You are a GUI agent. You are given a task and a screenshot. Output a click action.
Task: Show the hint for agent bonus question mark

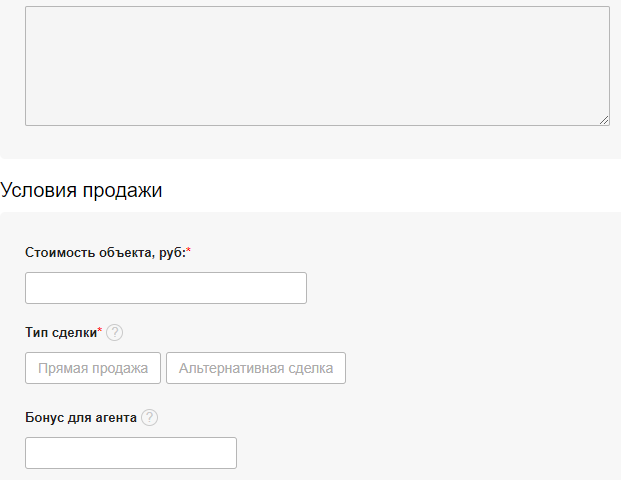coord(150,418)
